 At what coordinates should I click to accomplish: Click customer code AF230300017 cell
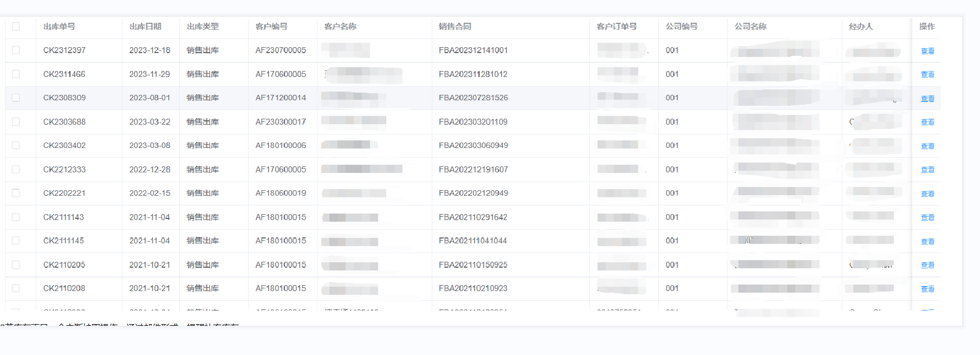pyautogui.click(x=281, y=121)
